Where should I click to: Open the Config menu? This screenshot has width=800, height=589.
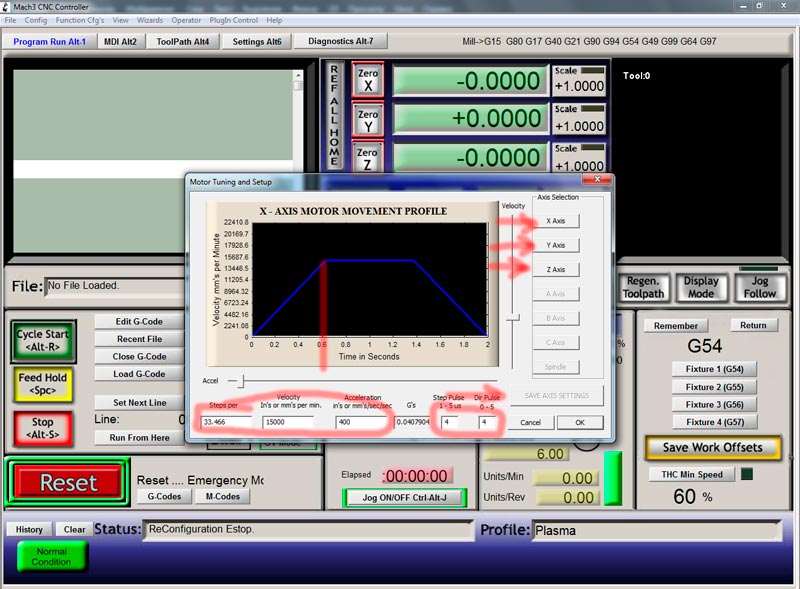36,20
